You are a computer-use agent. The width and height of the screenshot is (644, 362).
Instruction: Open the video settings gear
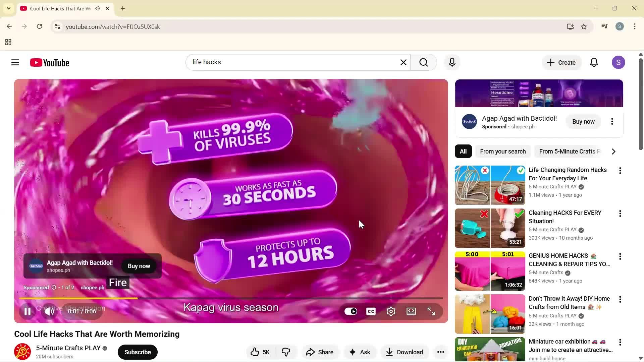click(x=391, y=311)
